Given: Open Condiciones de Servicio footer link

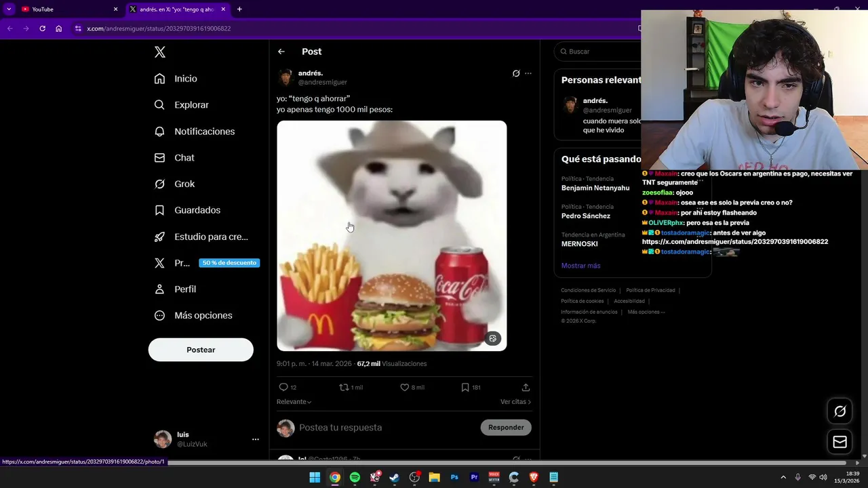Looking at the screenshot, I should pos(588,290).
